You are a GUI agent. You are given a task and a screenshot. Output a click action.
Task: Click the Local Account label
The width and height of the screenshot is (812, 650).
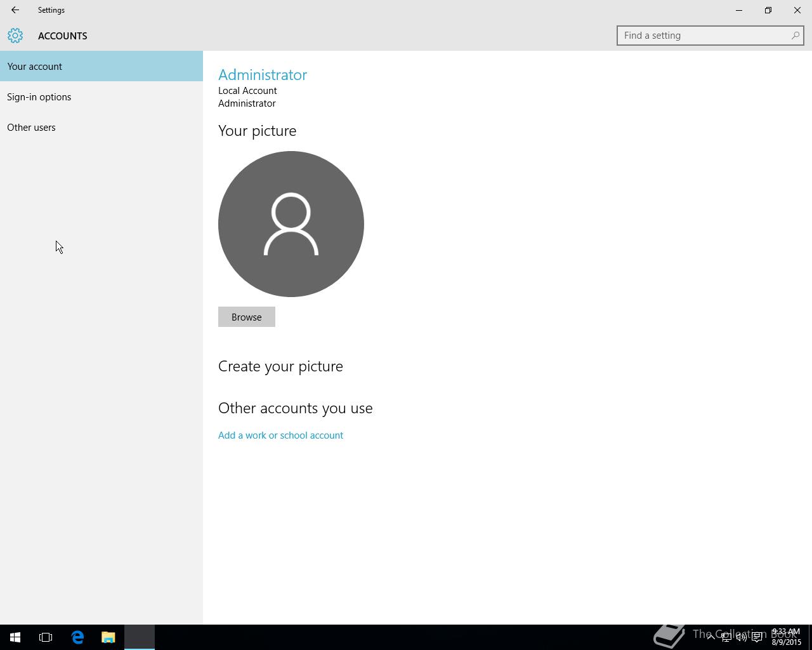[x=247, y=91]
